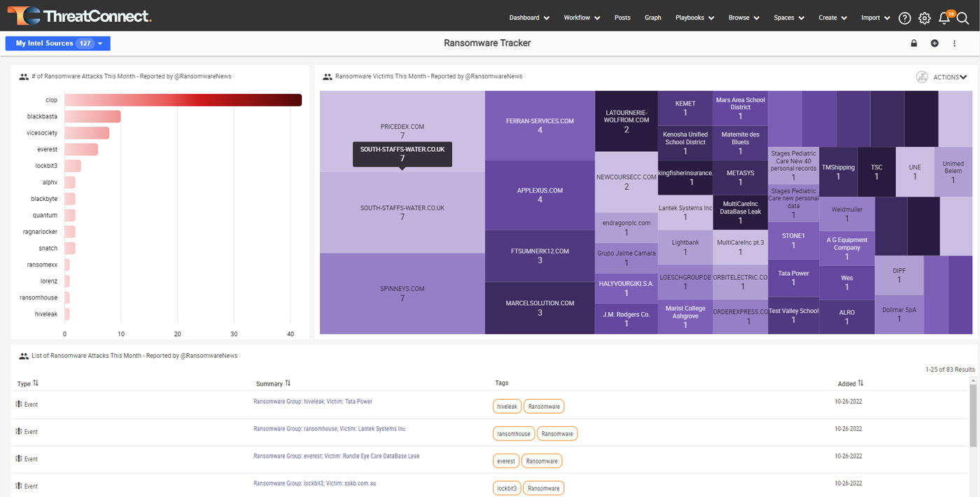Open the Workflow menu
Viewport: 980px width, 497px height.
tap(582, 18)
